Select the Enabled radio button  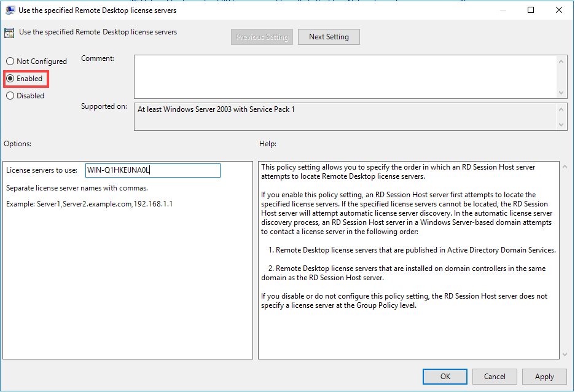tap(25, 79)
